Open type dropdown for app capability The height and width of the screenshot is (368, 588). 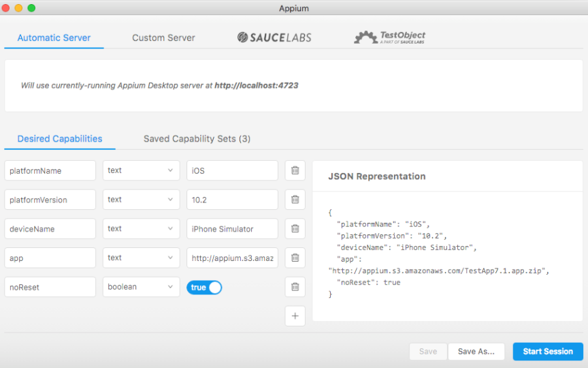tap(141, 258)
